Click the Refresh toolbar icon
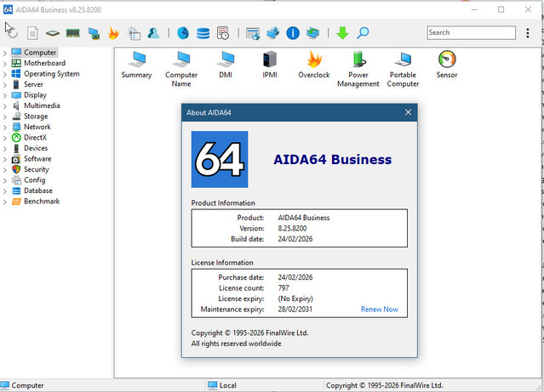This screenshot has width=544, height=392. tap(12, 33)
